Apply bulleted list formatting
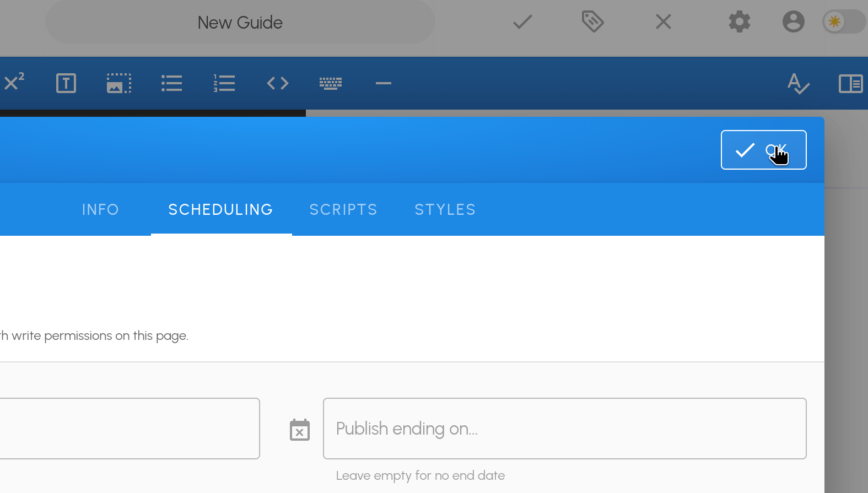 coord(171,83)
